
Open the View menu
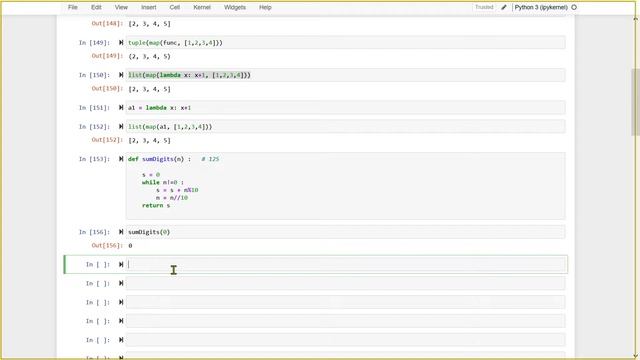[x=121, y=7]
